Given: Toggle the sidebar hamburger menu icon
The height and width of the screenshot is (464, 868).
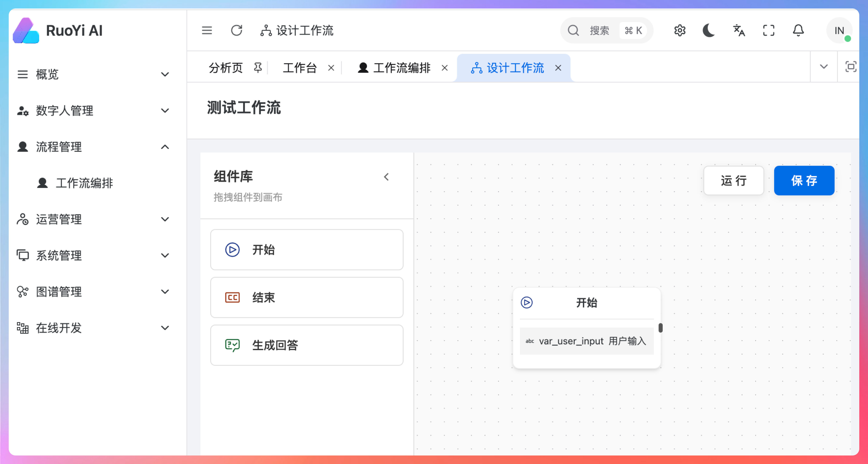Looking at the screenshot, I should pyautogui.click(x=207, y=30).
